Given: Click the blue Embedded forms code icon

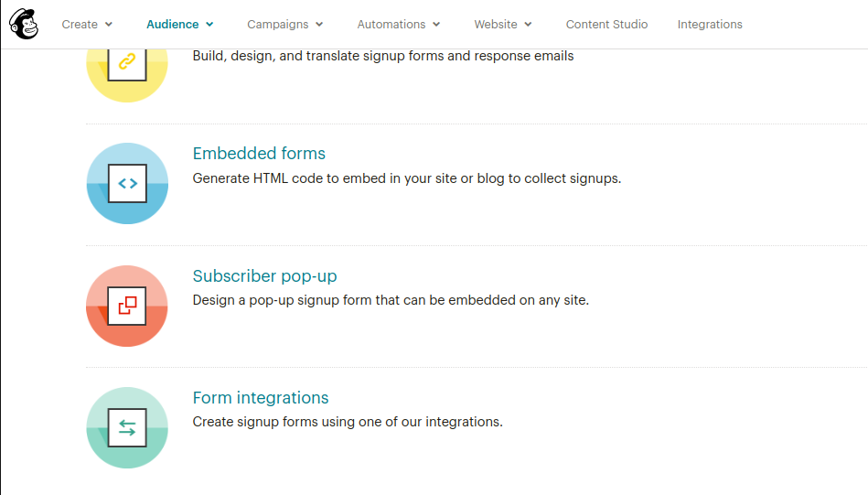Looking at the screenshot, I should pyautogui.click(x=127, y=183).
